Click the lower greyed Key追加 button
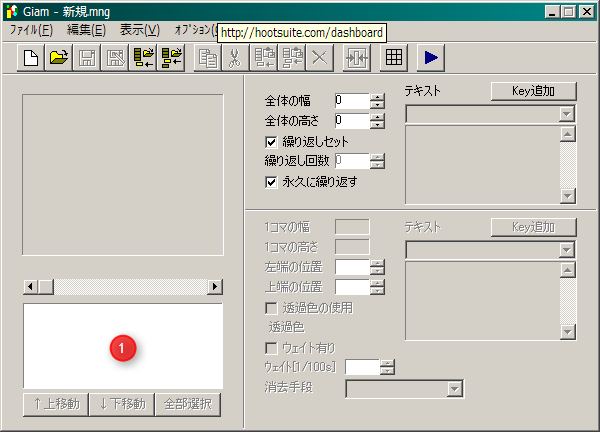The width and height of the screenshot is (600, 432). point(533,227)
